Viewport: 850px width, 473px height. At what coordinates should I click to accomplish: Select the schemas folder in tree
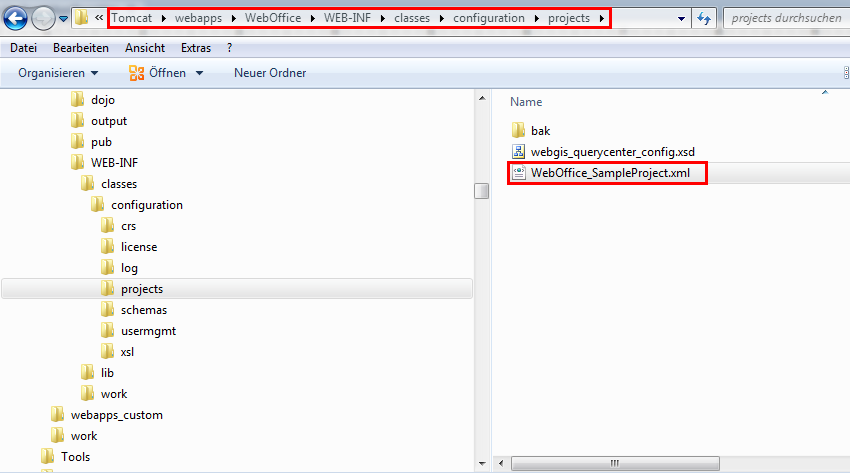tap(144, 310)
